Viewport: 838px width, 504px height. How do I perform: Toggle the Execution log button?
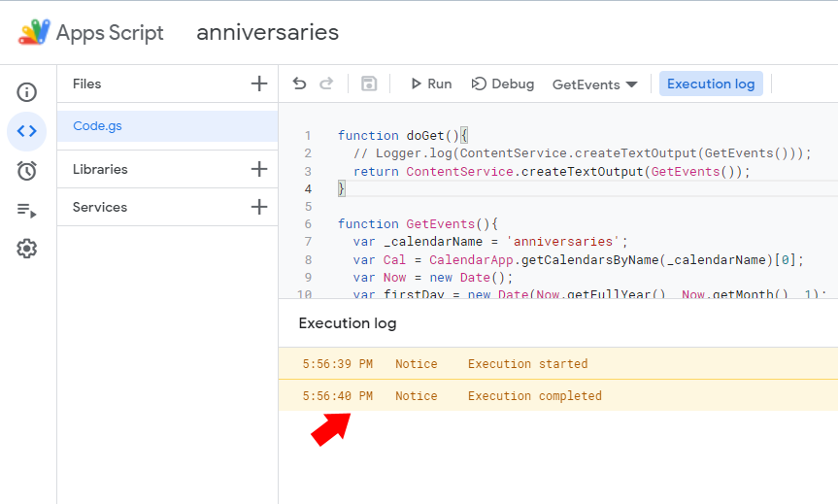coord(711,84)
